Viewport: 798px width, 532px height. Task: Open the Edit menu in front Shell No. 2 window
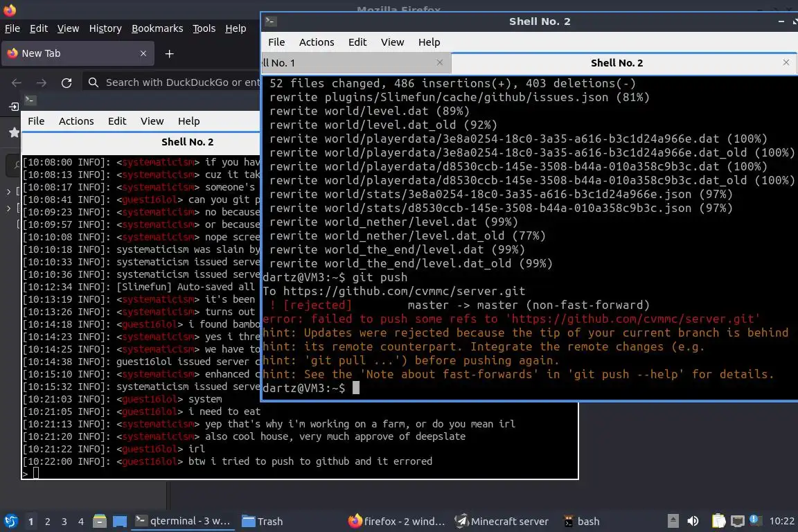pyautogui.click(x=357, y=42)
